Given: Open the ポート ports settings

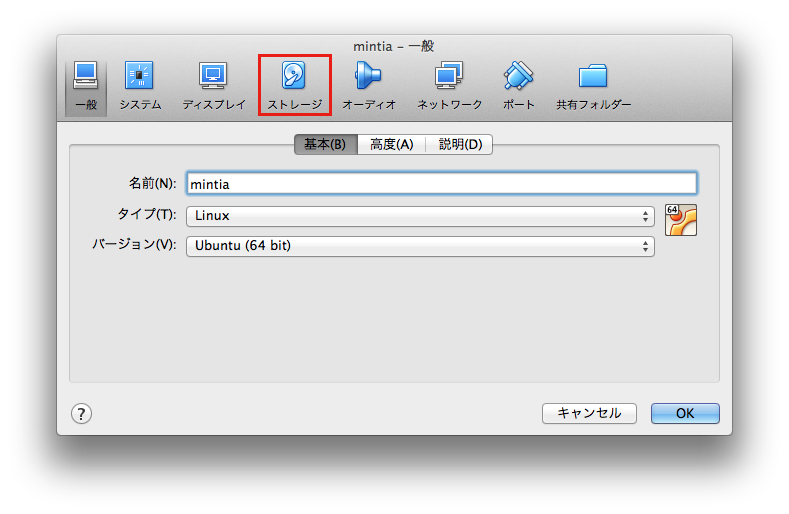Looking at the screenshot, I should tap(518, 85).
